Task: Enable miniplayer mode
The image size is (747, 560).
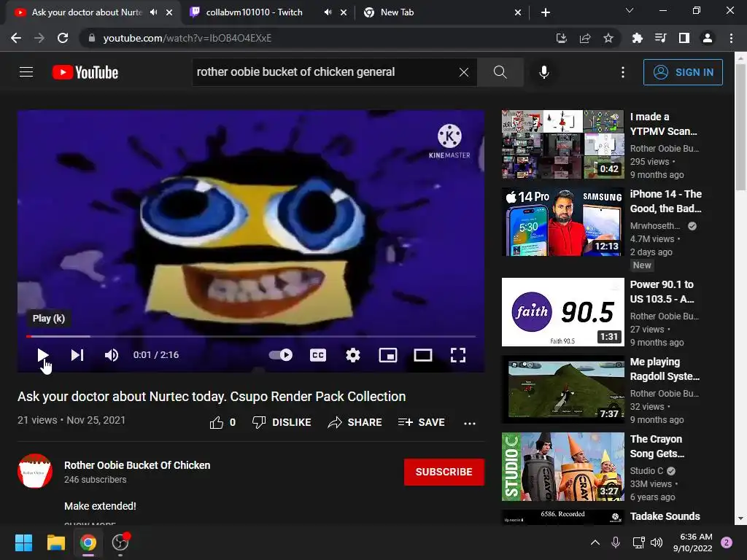Action: 388,355
